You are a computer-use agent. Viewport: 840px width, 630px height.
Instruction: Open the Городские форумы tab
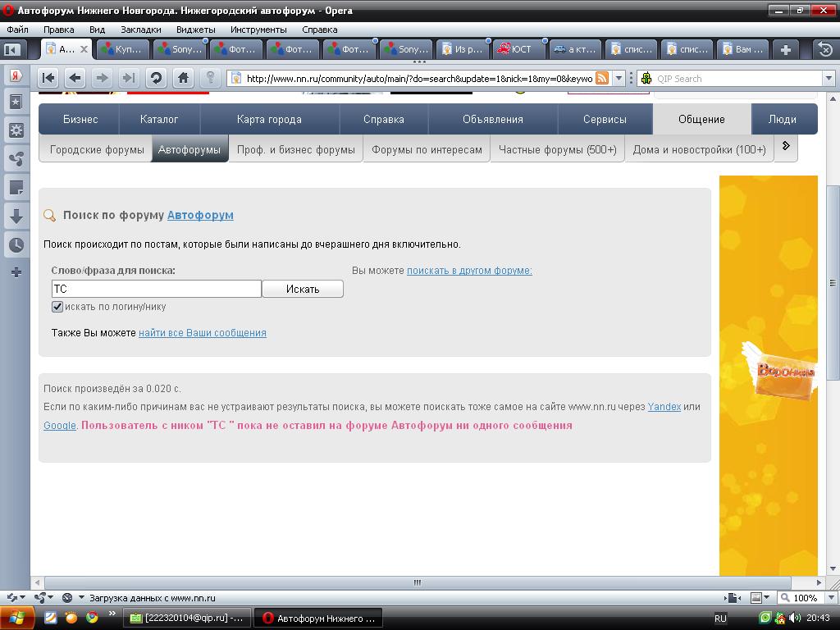click(x=97, y=149)
